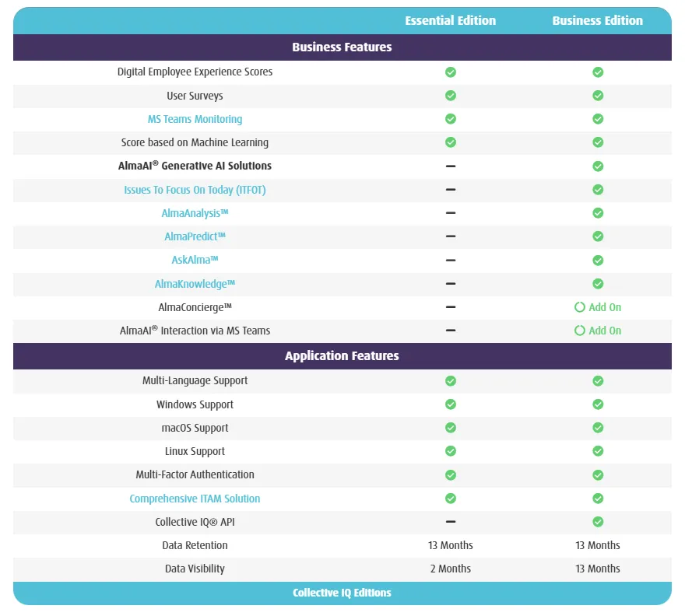
Task: Click Essential checkmark for Digital Employee Experience Scores
Action: point(451,72)
